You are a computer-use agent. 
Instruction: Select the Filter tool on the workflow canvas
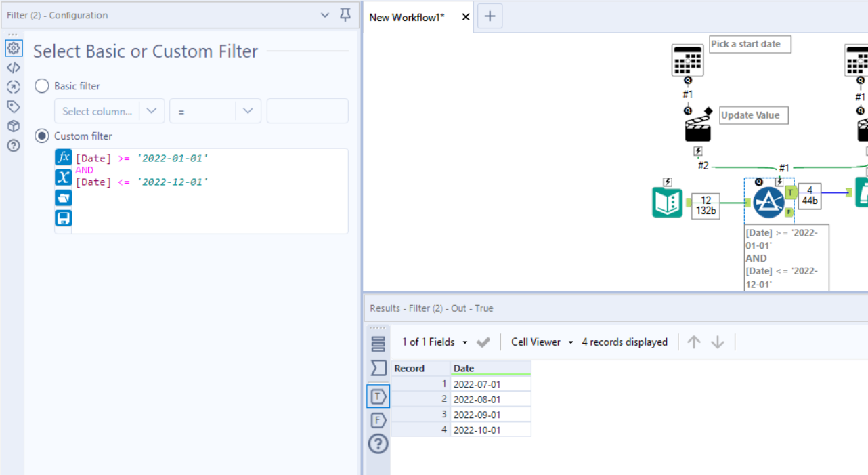[x=768, y=201]
